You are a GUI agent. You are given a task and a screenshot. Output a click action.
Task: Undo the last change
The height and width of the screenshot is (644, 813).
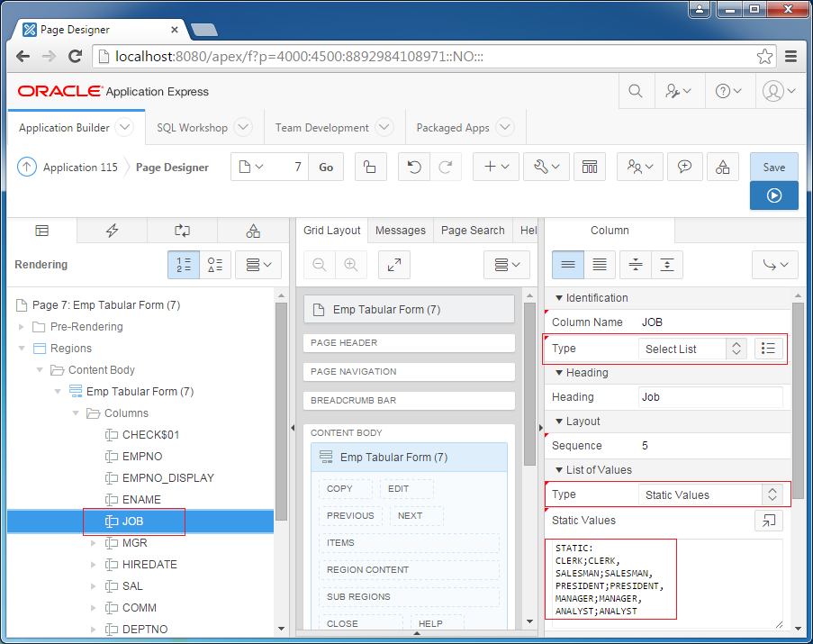coord(414,167)
